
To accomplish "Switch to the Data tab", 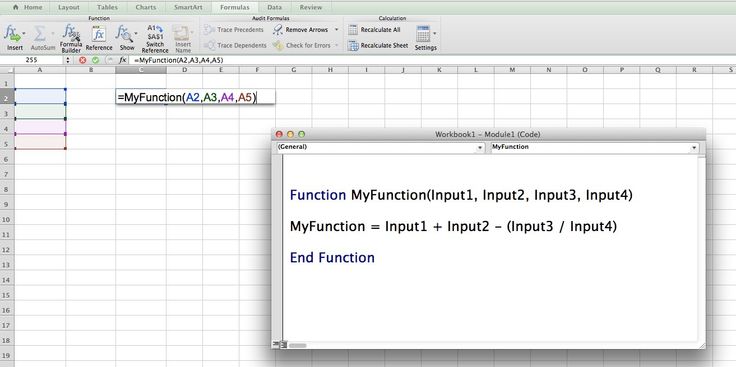I will (275, 8).
